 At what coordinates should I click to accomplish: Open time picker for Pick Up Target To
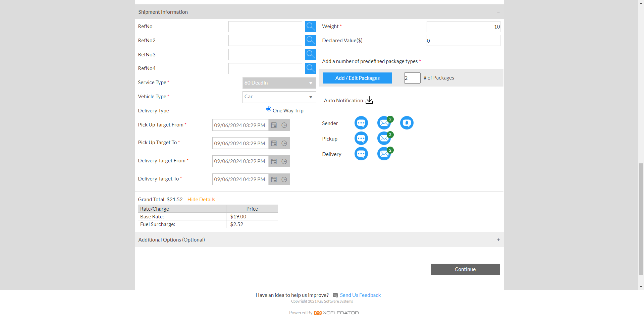(x=284, y=143)
